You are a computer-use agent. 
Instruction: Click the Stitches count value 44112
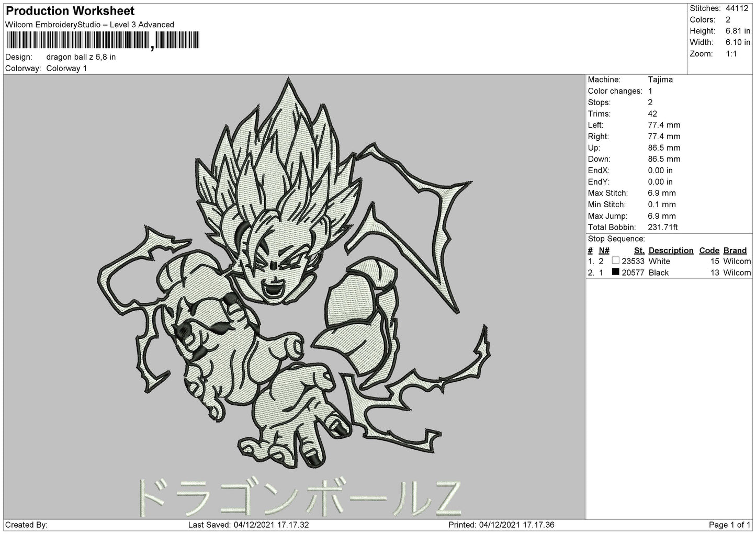tap(737, 8)
